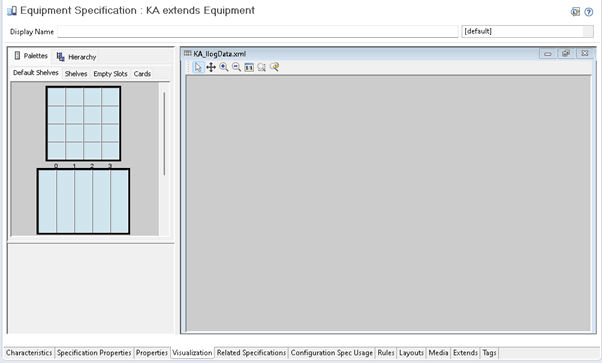Click the palette vertical scrollbar
602x363 pixels.
(164, 134)
